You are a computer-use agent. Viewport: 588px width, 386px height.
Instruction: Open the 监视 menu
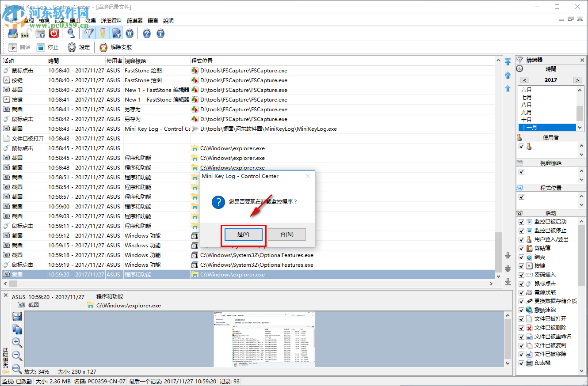click(x=29, y=20)
